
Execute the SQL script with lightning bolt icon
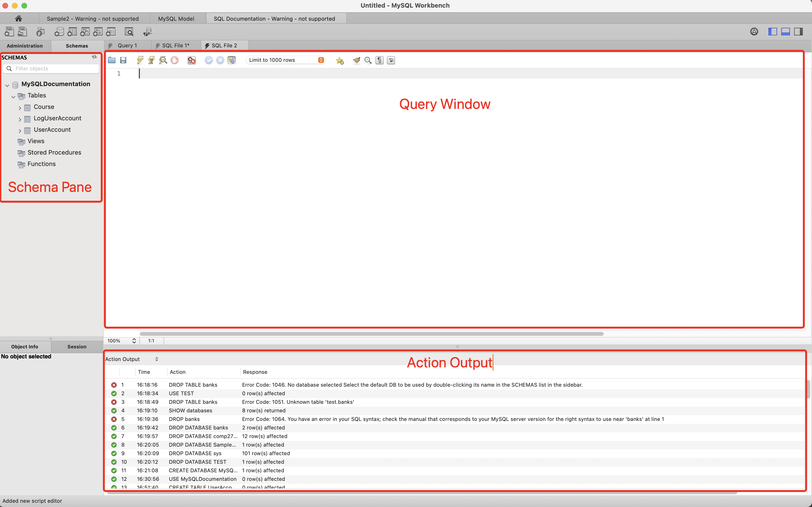point(140,60)
